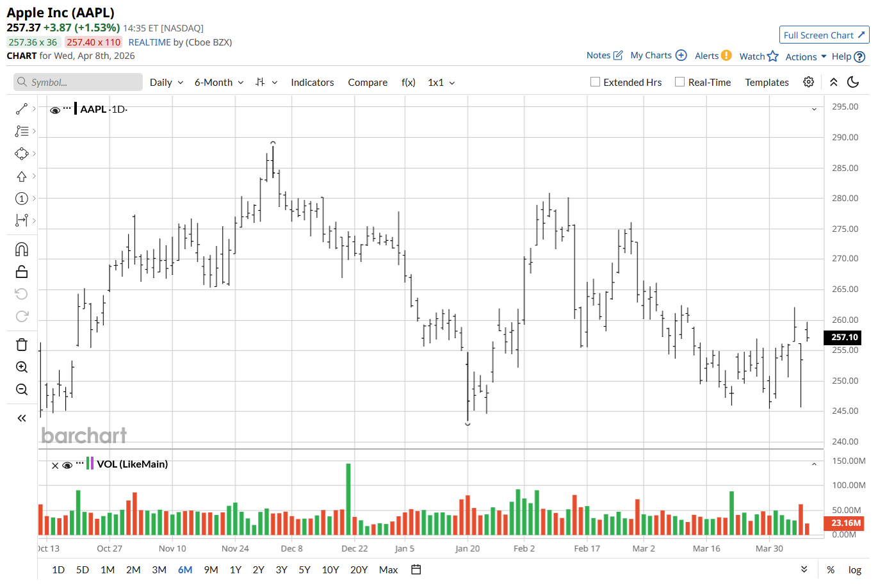This screenshot has height=588, width=878.
Task: Open Templates
Action: click(x=767, y=82)
